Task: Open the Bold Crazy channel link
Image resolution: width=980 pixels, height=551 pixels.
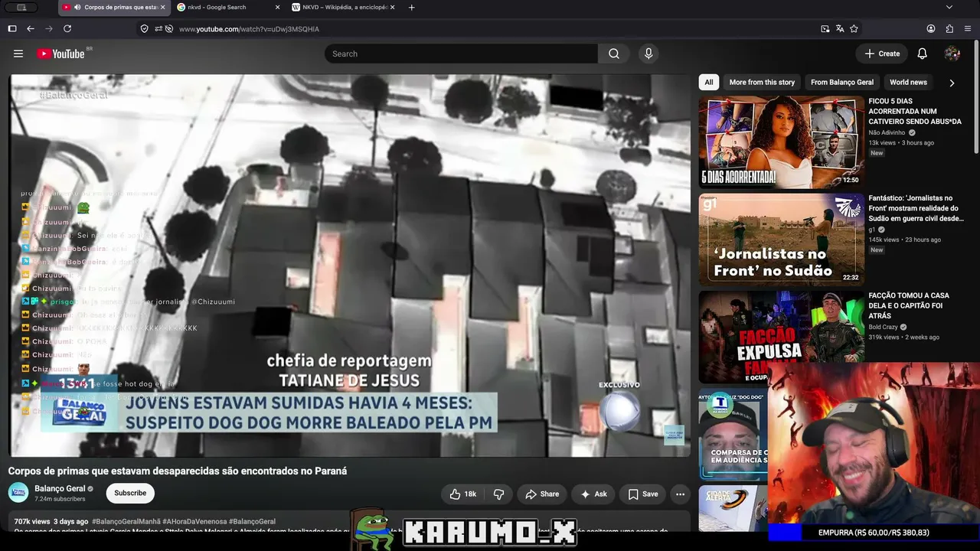Action: [x=883, y=327]
